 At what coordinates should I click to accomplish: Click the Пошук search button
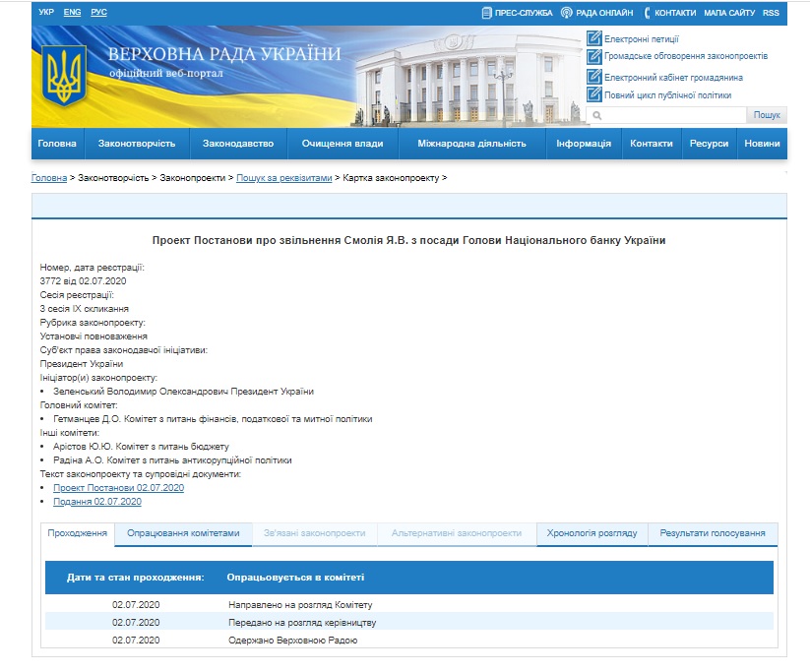767,115
